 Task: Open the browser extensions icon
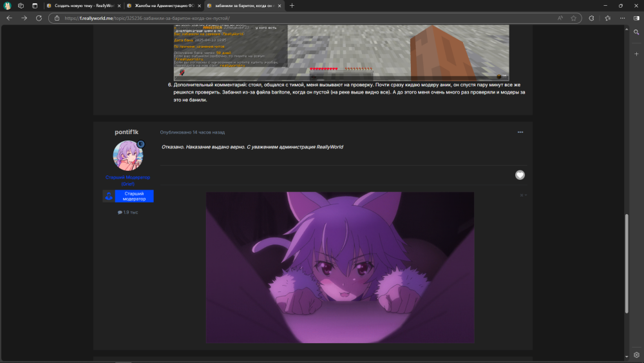591,18
